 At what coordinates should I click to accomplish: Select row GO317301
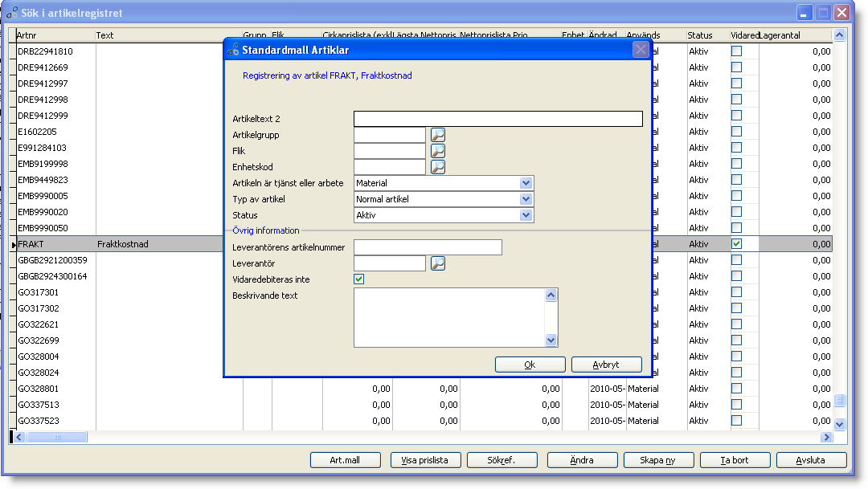tap(39, 291)
